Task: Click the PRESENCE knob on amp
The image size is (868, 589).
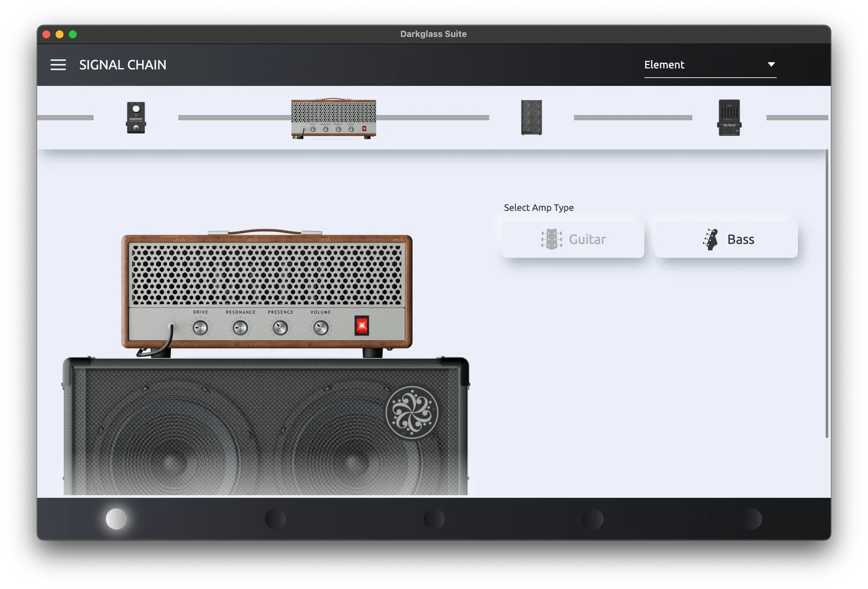Action: [x=280, y=328]
